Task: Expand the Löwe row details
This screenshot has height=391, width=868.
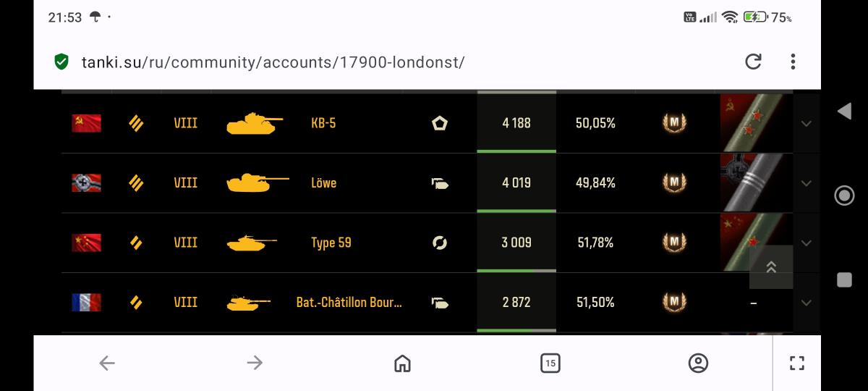Action: (x=807, y=183)
